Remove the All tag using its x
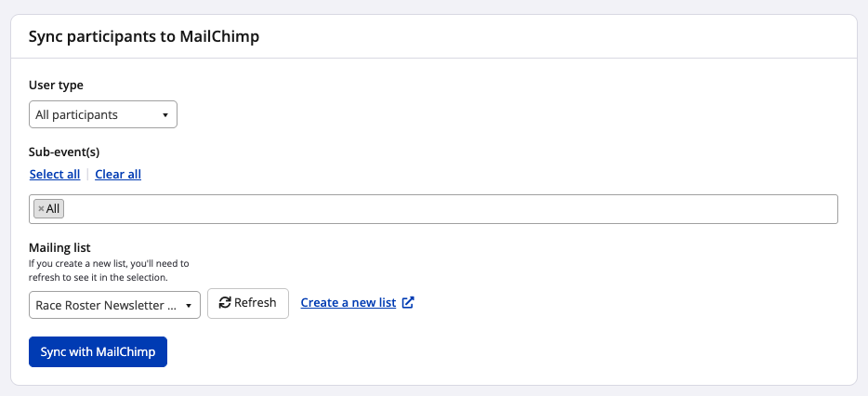The image size is (868, 396). pos(41,209)
